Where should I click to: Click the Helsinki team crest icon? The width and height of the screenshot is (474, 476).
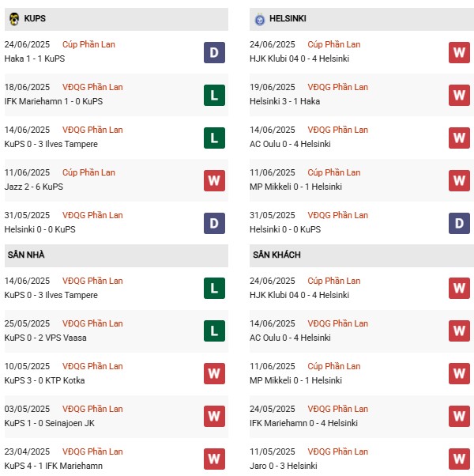pos(260,19)
